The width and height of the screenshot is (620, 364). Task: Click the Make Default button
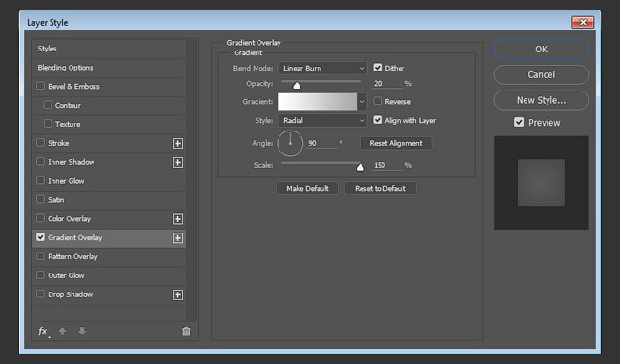point(307,189)
